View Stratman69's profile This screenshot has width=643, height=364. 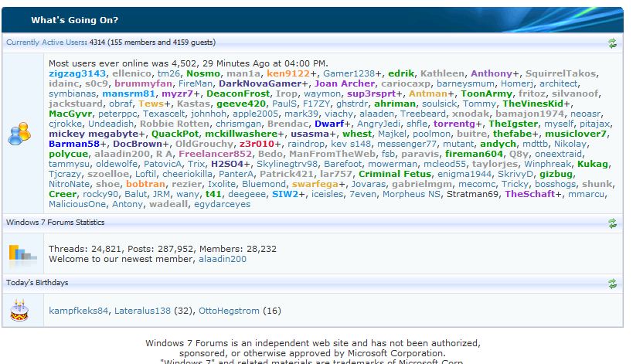pos(472,194)
